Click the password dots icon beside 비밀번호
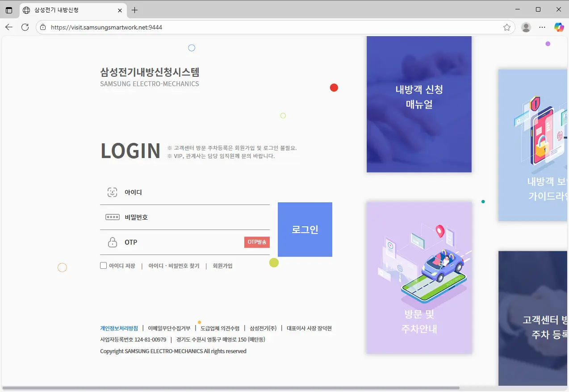 [112, 217]
